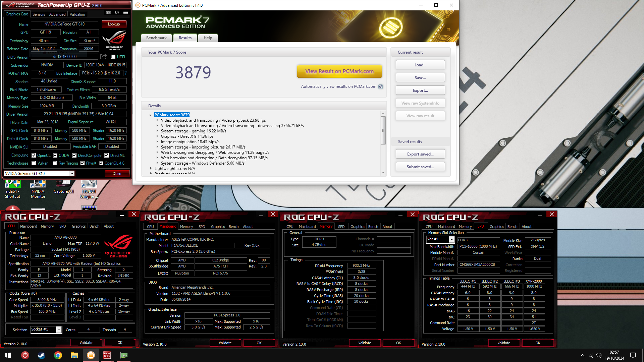Screen dimensions: 644x362
Task: Open the NVIDIA Monitor desktop icon
Action: tap(38, 189)
